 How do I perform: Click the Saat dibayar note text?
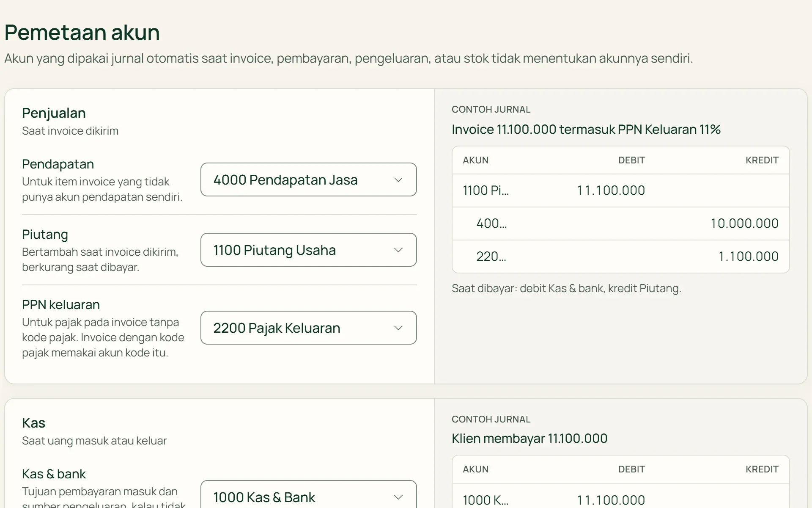click(x=566, y=289)
